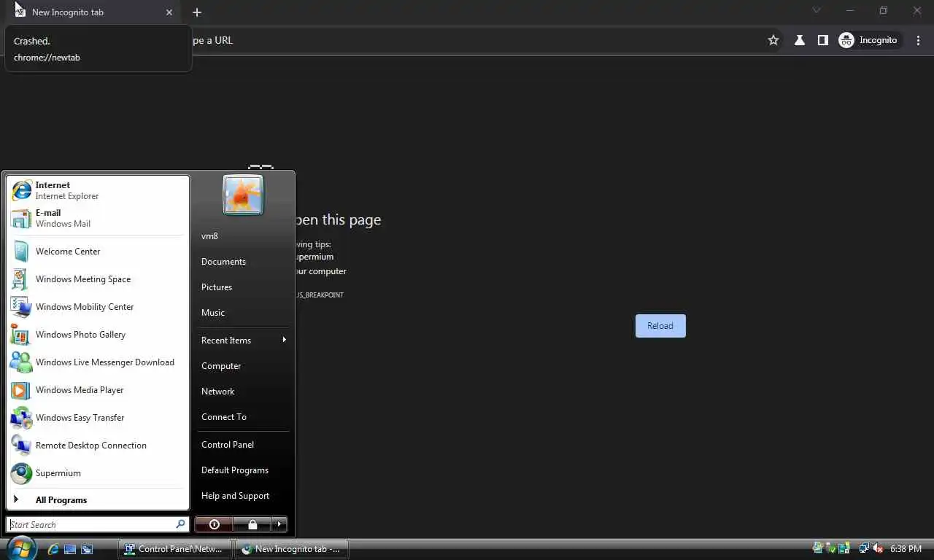Open Documents from Start menu

(x=244, y=262)
